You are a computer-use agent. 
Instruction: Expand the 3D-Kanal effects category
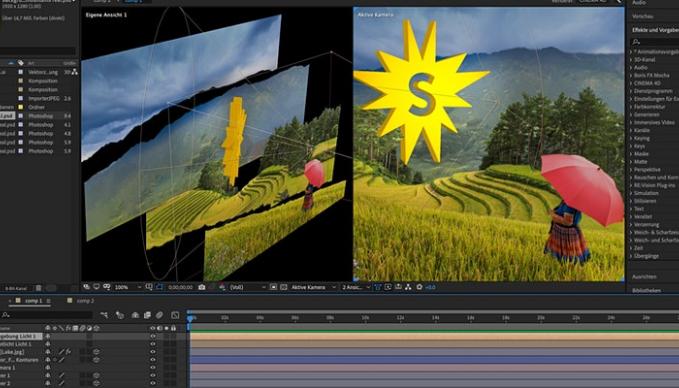pyautogui.click(x=631, y=59)
